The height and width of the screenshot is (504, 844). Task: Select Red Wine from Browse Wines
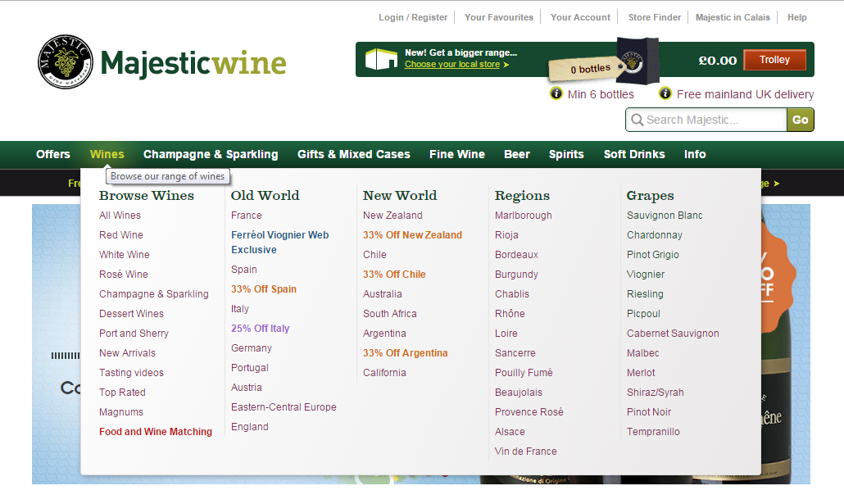[x=121, y=235]
